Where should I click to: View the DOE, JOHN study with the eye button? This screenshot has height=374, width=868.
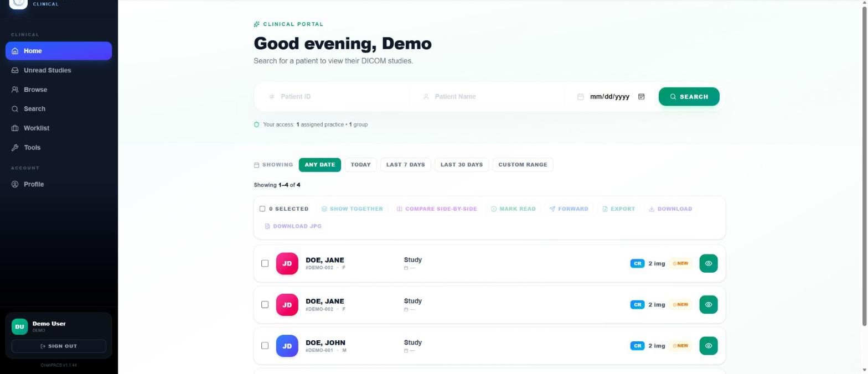coord(709,346)
